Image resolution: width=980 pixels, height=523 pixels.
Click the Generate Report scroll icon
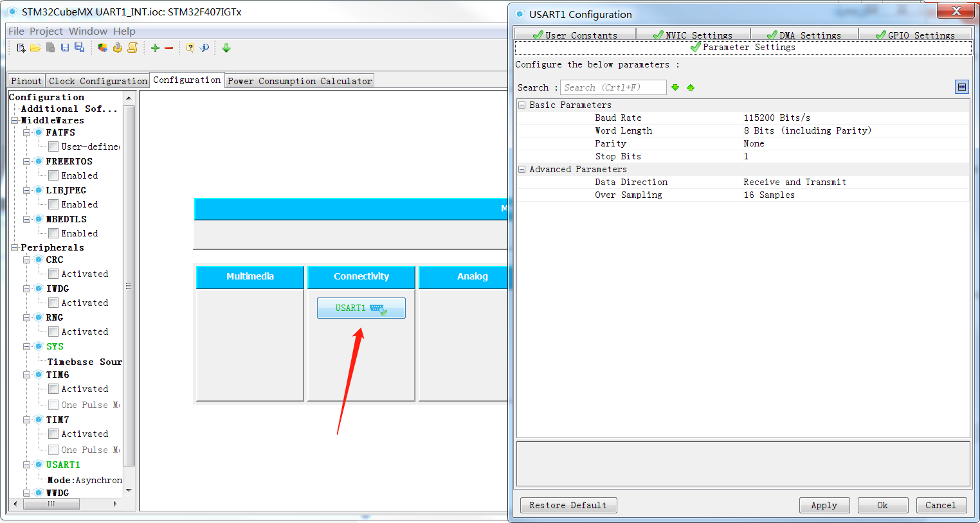[x=132, y=48]
